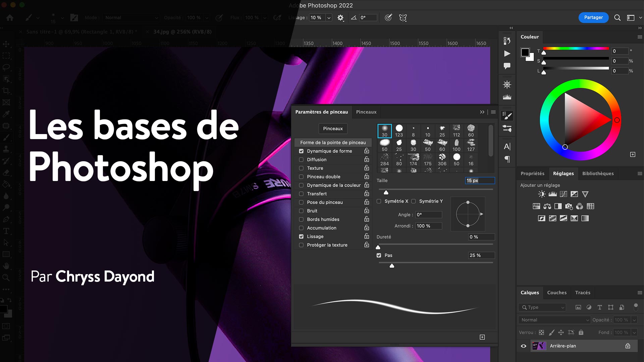Switch to the Tracés tab
This screenshot has width=644, height=362.
(x=583, y=293)
